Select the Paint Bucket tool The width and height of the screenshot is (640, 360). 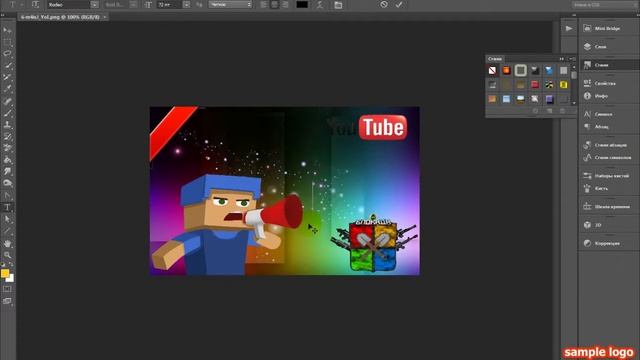(7, 160)
